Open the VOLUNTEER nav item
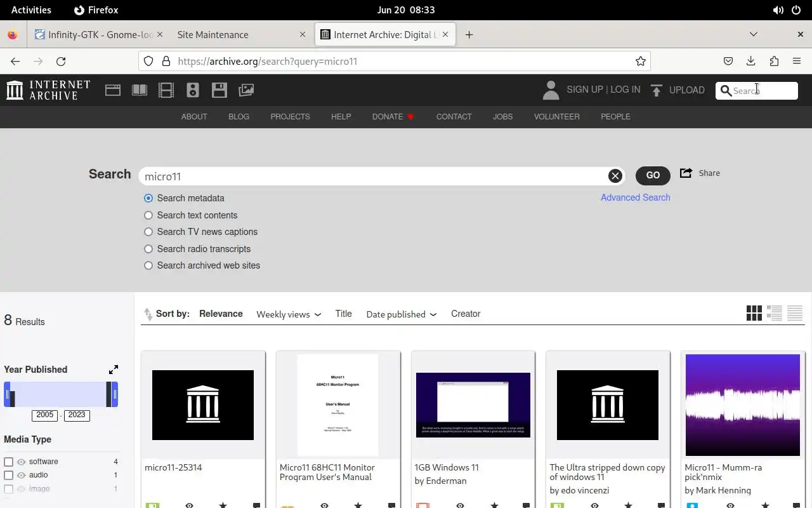This screenshot has height=508, width=812. click(x=556, y=117)
